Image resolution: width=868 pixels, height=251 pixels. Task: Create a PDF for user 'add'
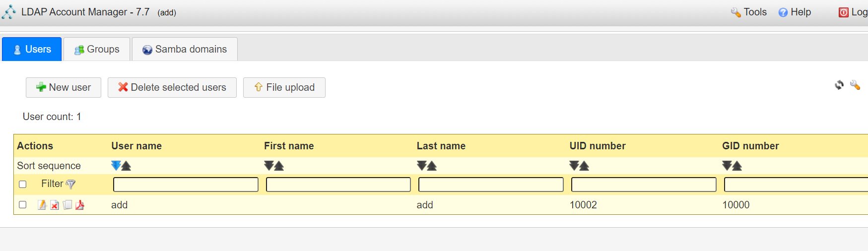[80, 205]
